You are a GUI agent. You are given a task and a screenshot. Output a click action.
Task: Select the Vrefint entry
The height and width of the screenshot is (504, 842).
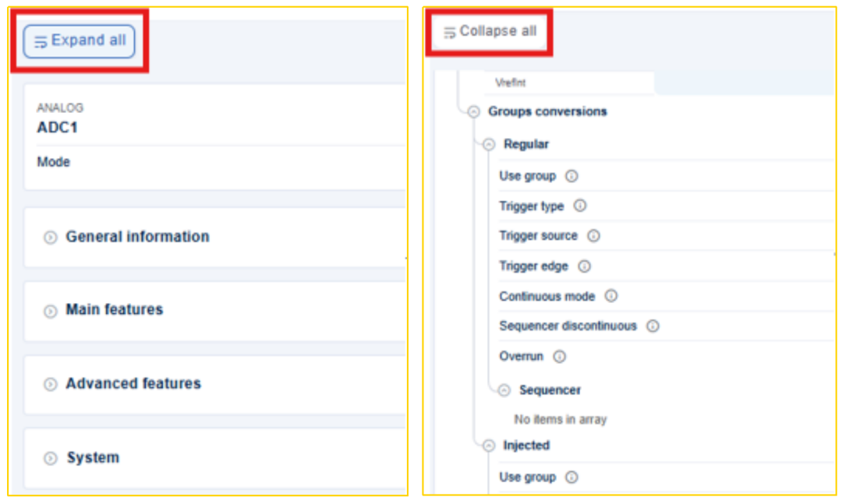(569, 83)
